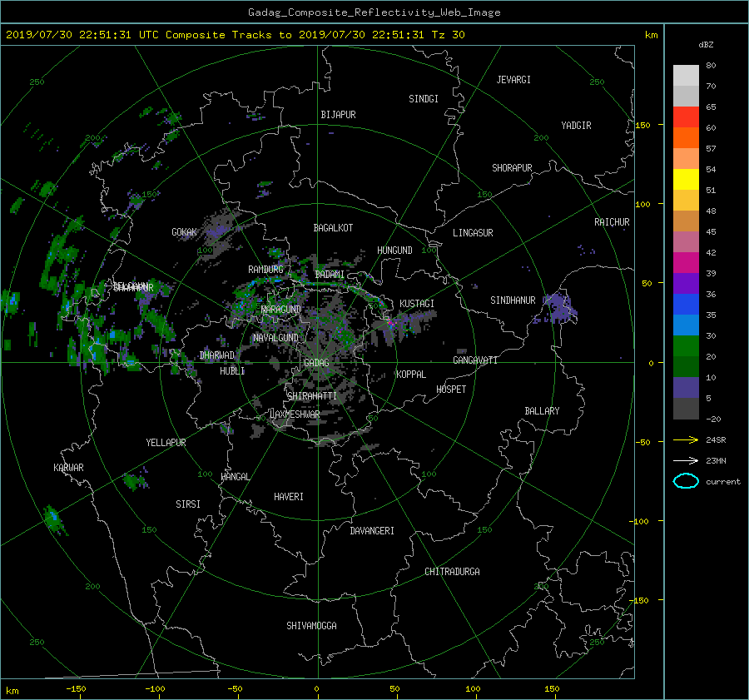Click the SINDGI city label
The image size is (749, 700).
(424, 99)
